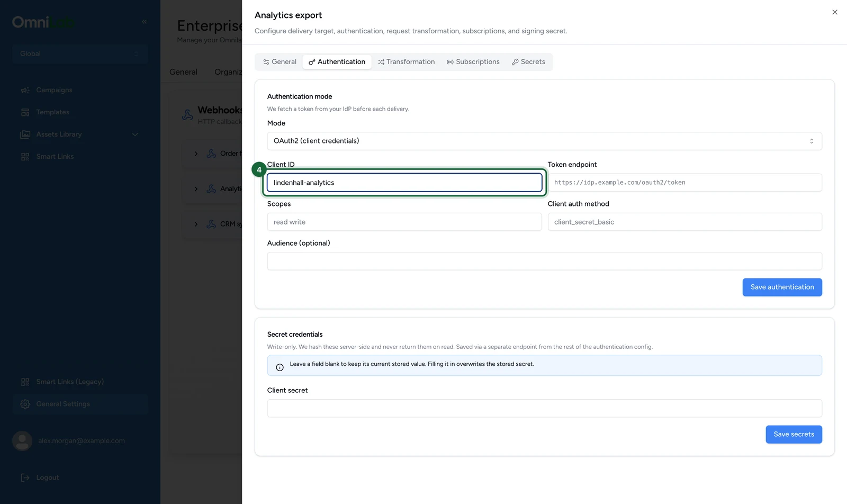
Task: Close the Analytics export panel
Action: [835, 12]
